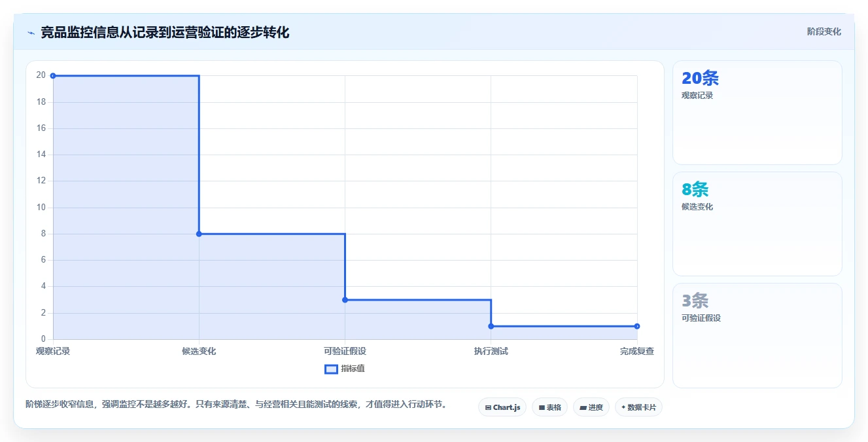868x442 pixels.
Task: Click the 完成复查 x-axis label
Action: click(637, 351)
